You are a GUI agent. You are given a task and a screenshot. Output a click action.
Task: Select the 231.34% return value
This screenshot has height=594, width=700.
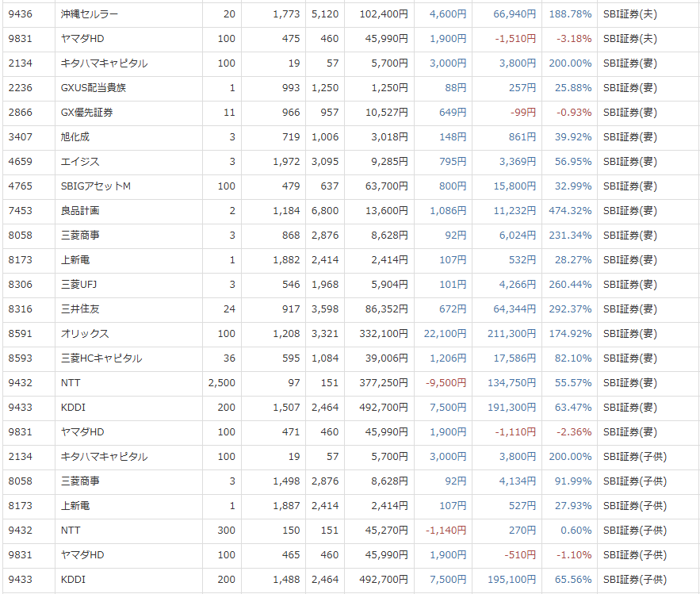tap(570, 236)
